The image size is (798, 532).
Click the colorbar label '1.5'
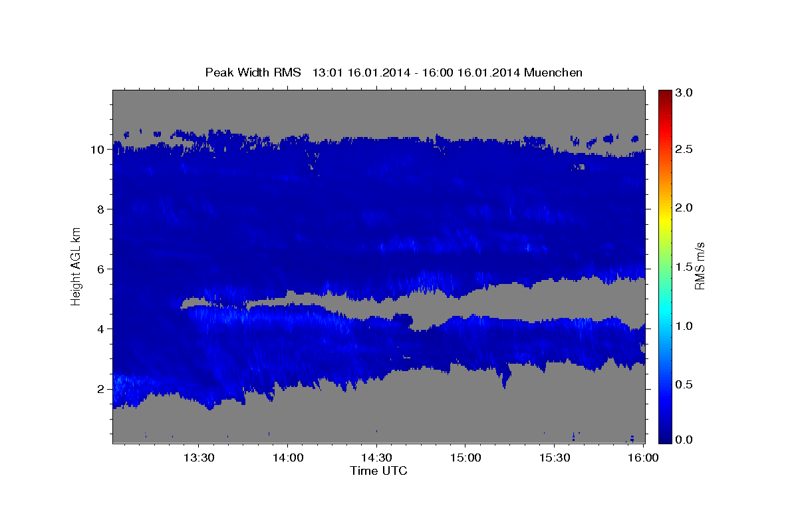pyautogui.click(x=686, y=267)
